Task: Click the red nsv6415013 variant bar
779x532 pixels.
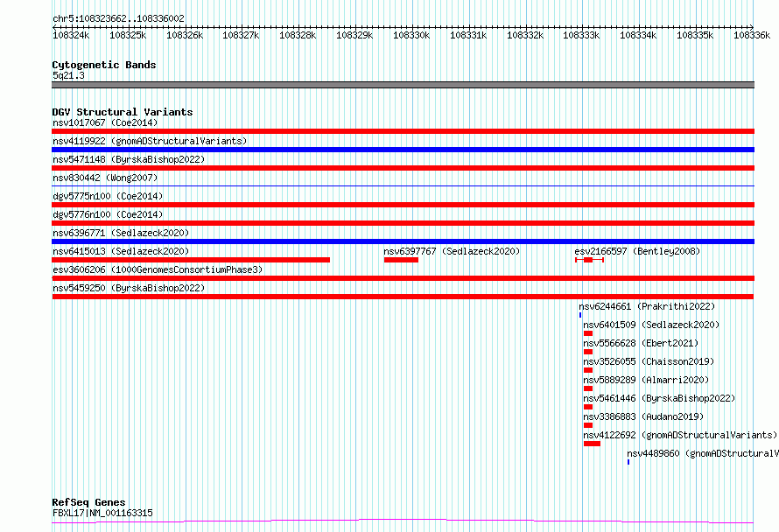Action: pyautogui.click(x=191, y=260)
